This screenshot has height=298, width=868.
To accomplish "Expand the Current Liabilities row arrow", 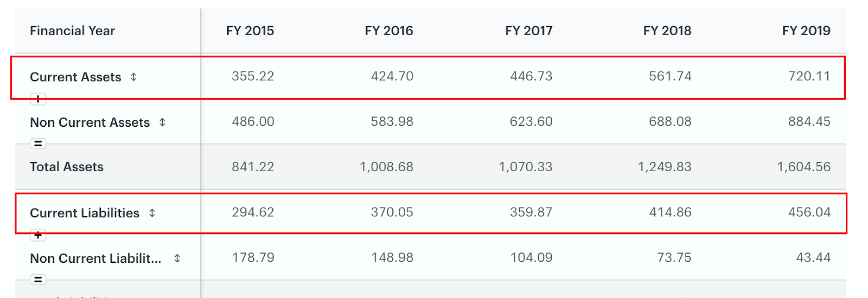I will pyautogui.click(x=152, y=213).
